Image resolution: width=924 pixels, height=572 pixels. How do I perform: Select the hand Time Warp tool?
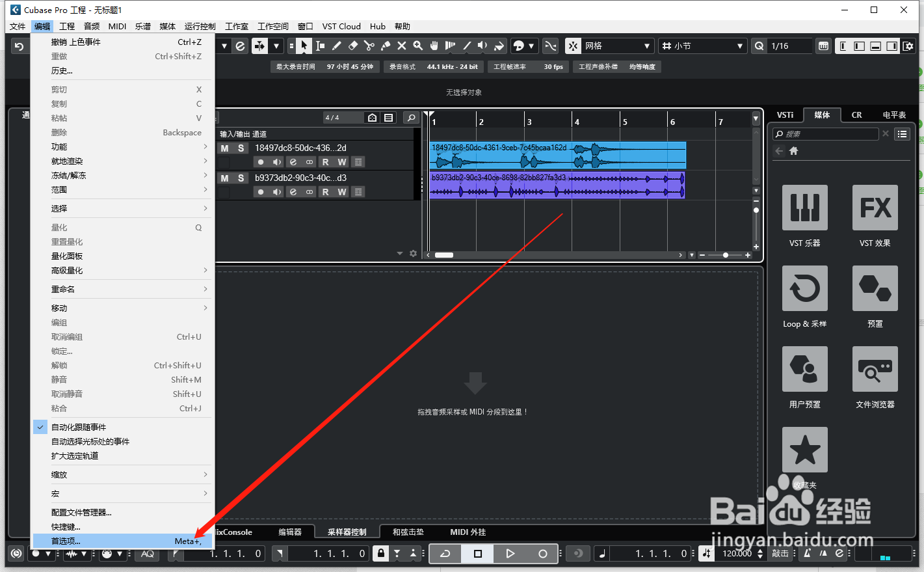[x=434, y=46]
